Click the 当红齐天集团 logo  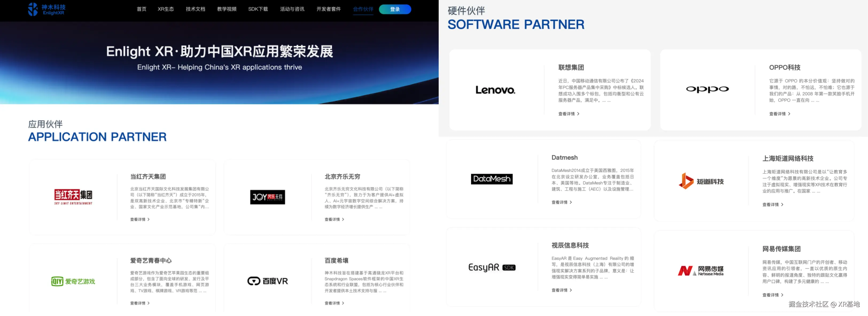[x=73, y=196]
